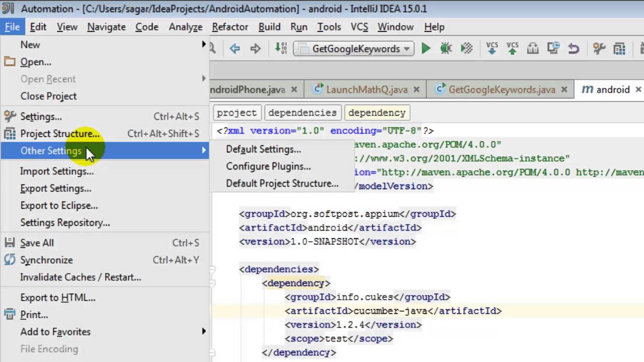Image resolution: width=644 pixels, height=362 pixels.
Task: Select Export to HTML...
Action: coord(105,298)
